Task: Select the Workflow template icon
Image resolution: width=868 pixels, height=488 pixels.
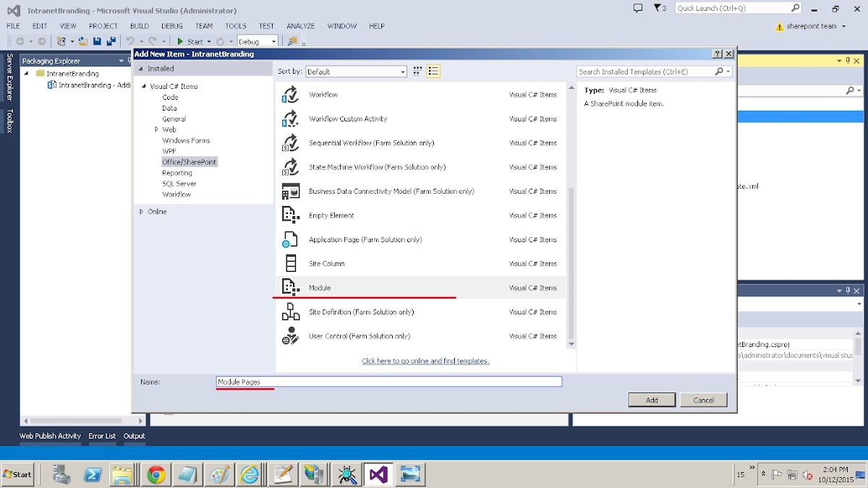Action: tap(290, 95)
